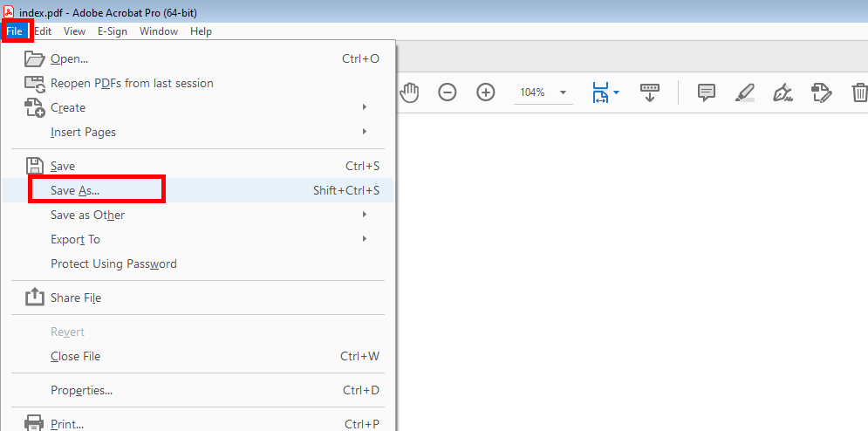Screen dimensions: 868x431
Task: Choose Print... from the menu
Action: tap(198, 422)
